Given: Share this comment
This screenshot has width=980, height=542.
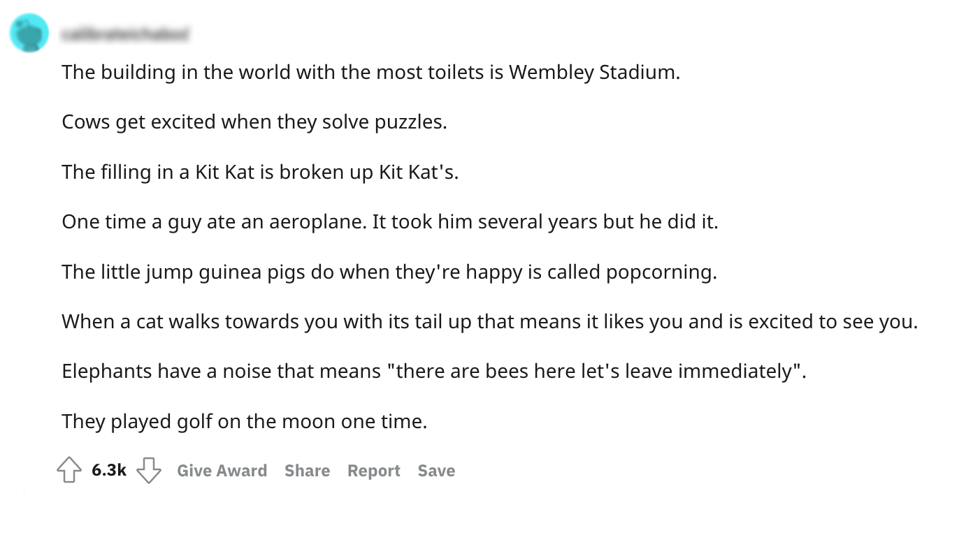Looking at the screenshot, I should click(307, 471).
